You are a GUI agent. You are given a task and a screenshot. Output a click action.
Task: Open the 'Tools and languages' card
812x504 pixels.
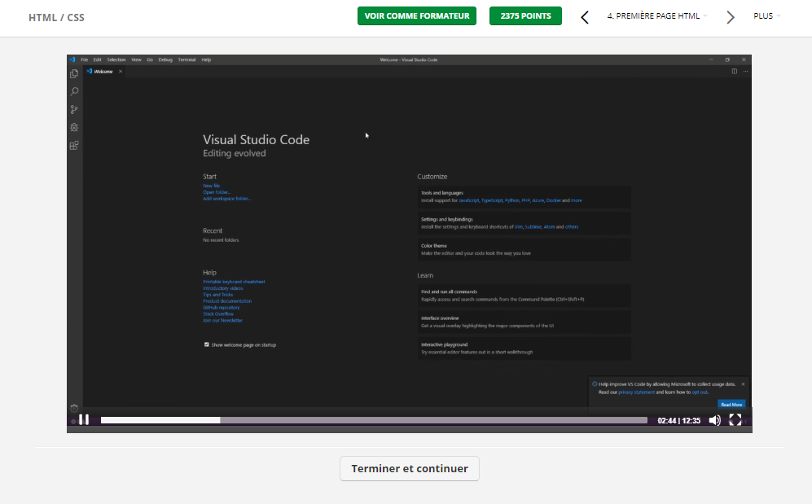click(x=524, y=196)
